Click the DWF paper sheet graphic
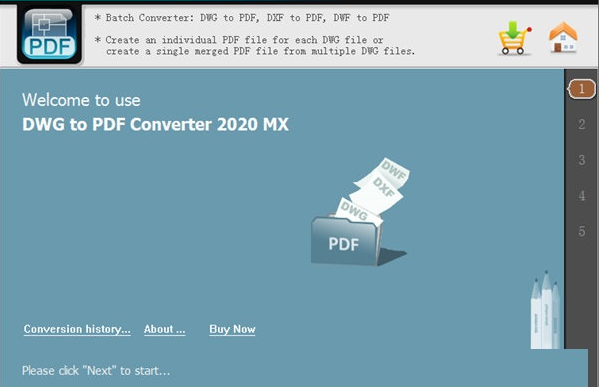 click(386, 172)
